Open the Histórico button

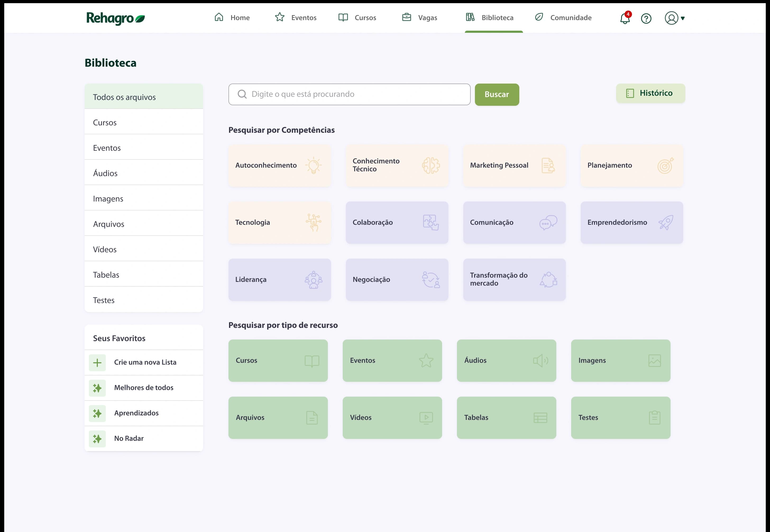650,93
